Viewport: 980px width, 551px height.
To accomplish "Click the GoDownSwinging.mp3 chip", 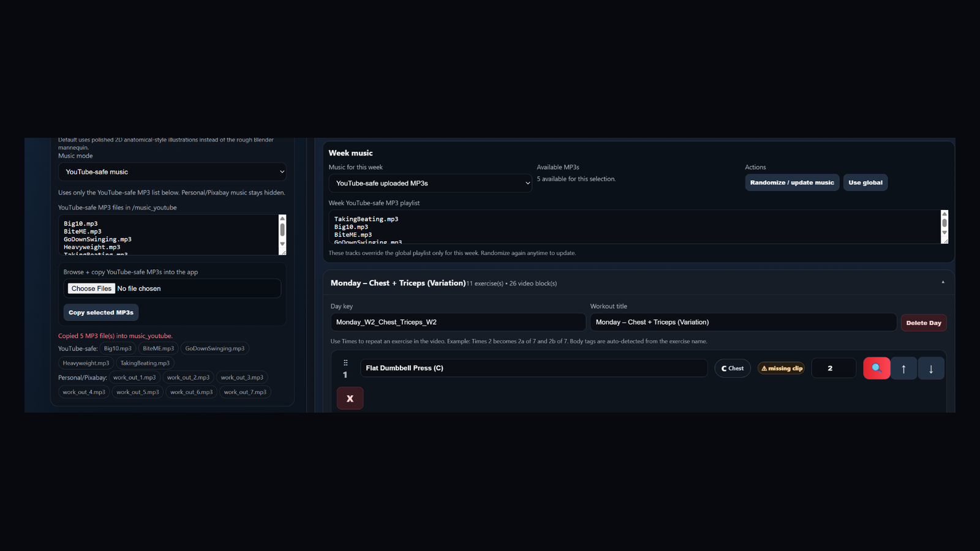I will point(215,348).
